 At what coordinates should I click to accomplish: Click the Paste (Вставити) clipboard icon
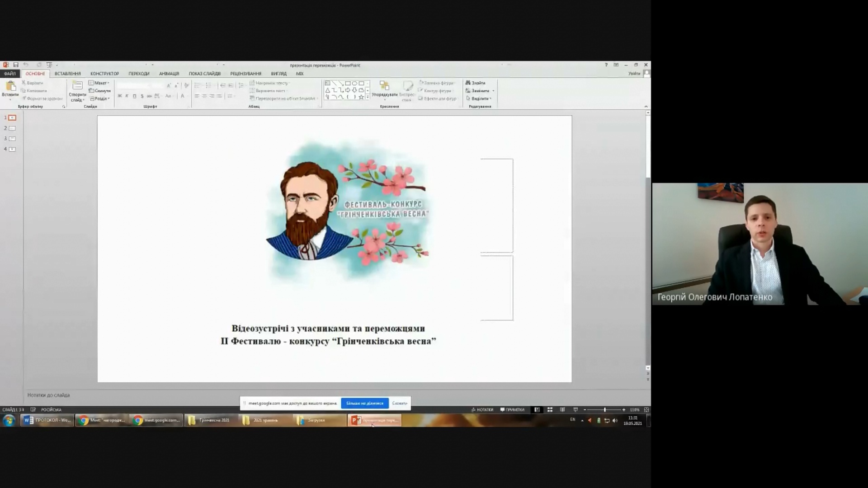[x=10, y=86]
